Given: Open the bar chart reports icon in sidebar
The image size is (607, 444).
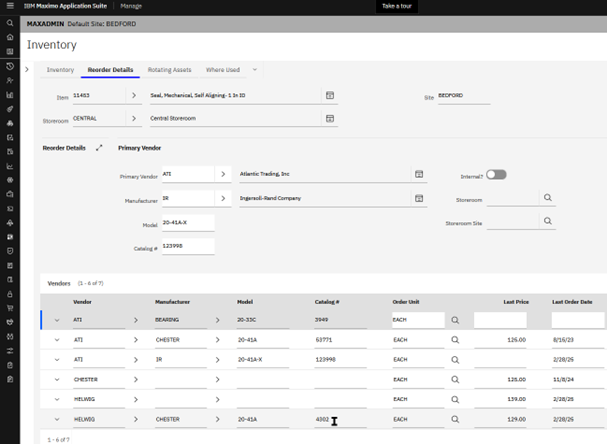Looking at the screenshot, I should click(x=10, y=95).
